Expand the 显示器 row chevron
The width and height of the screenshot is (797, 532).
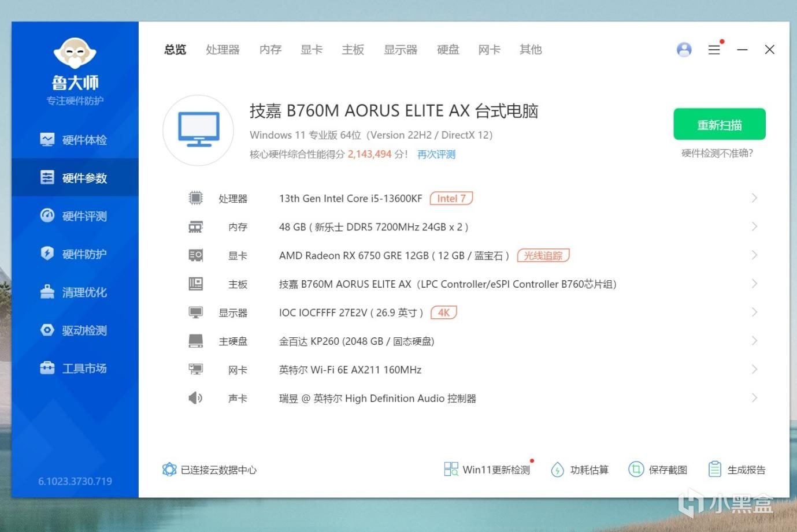[x=754, y=312]
